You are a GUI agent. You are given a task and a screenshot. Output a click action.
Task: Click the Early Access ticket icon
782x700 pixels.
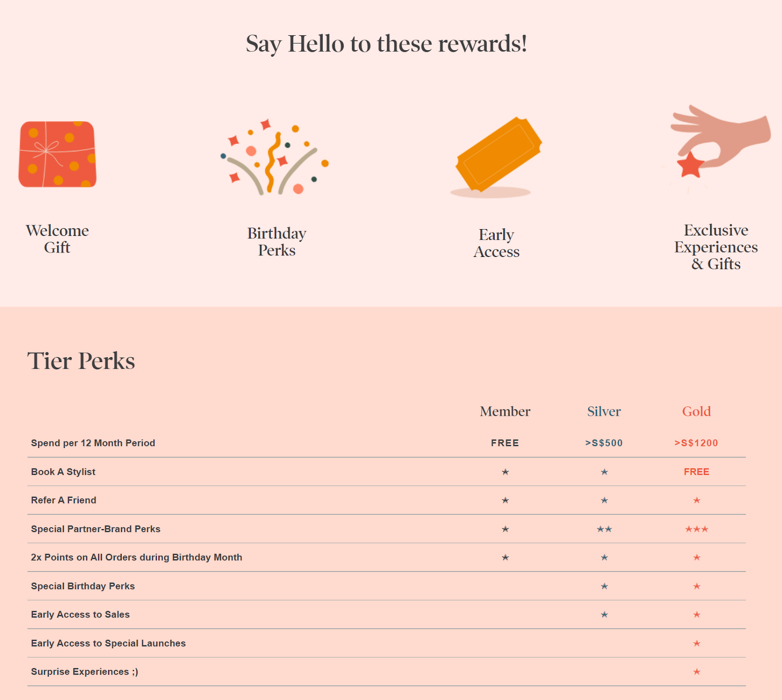tap(497, 157)
